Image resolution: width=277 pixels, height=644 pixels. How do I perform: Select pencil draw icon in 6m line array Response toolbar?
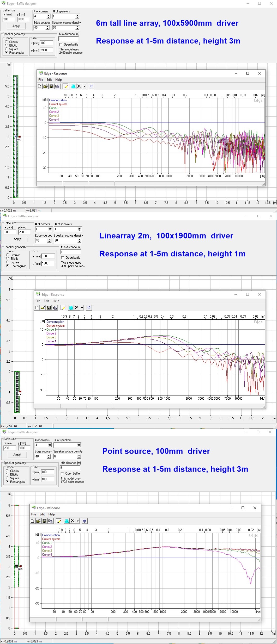coord(65,86)
